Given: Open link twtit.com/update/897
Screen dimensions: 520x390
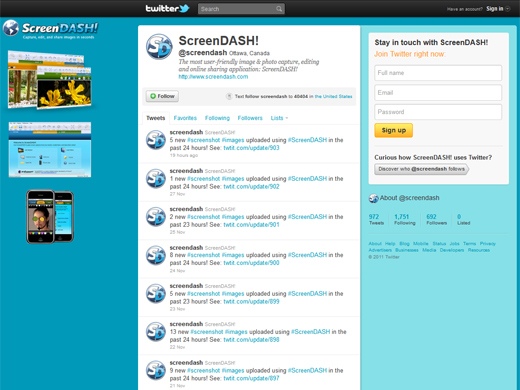Looking at the screenshot, I should [251, 378].
